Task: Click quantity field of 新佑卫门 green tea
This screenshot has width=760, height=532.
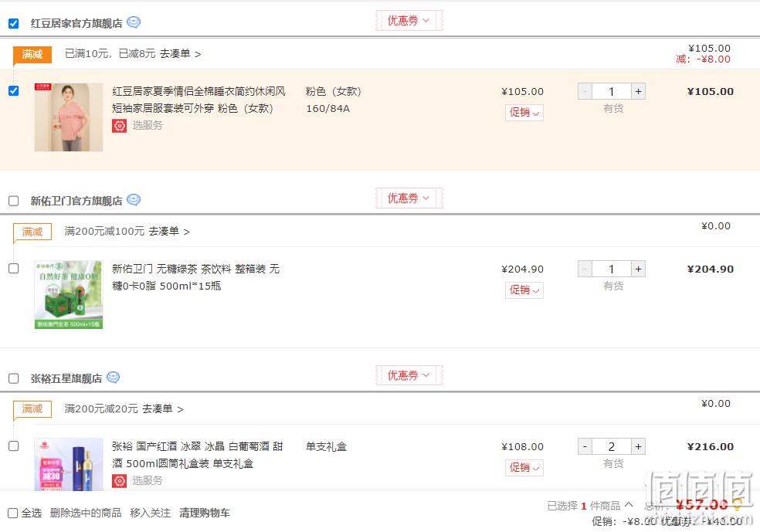Action: coord(612,269)
